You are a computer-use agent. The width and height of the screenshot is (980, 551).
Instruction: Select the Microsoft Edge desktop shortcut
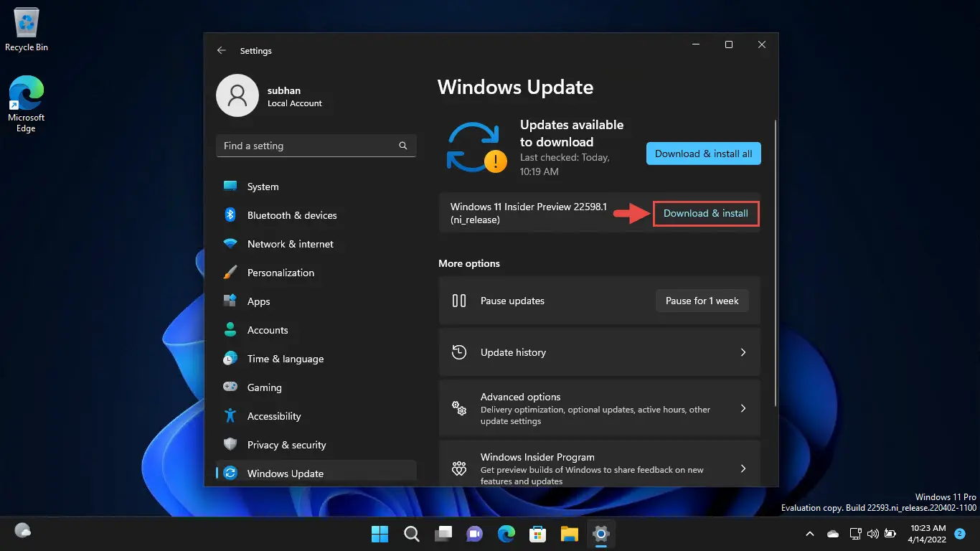coord(27,105)
